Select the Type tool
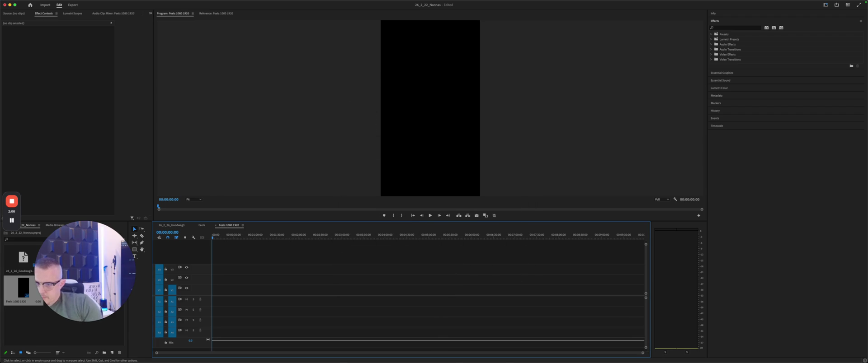Screen dimensions: 868x363 [x=134, y=256]
